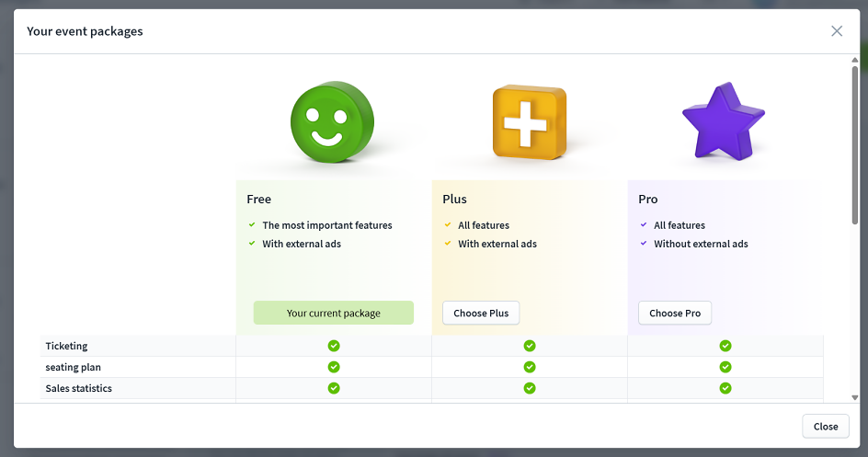The image size is (868, 457).
Task: Click Ticketing checkmark in Plus column
Action: coord(530,346)
